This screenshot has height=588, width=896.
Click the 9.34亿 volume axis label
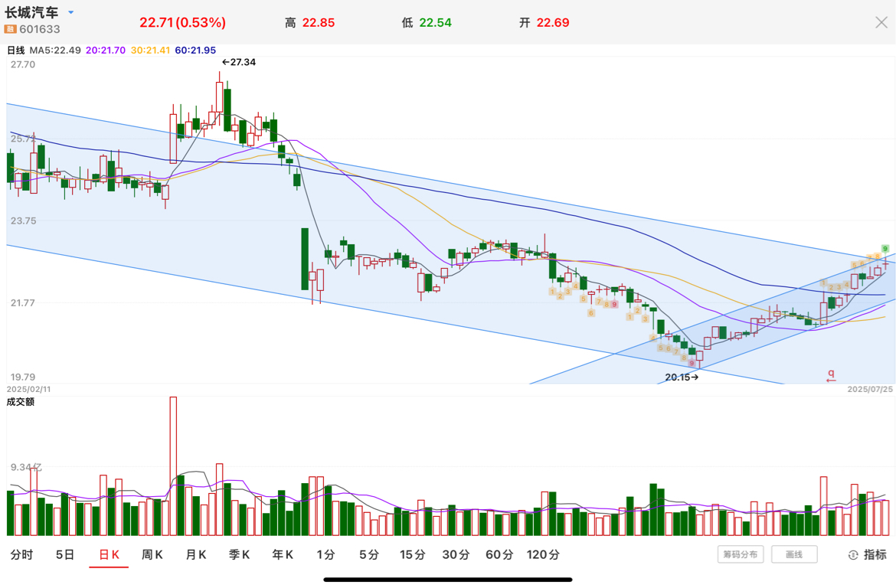[26, 468]
